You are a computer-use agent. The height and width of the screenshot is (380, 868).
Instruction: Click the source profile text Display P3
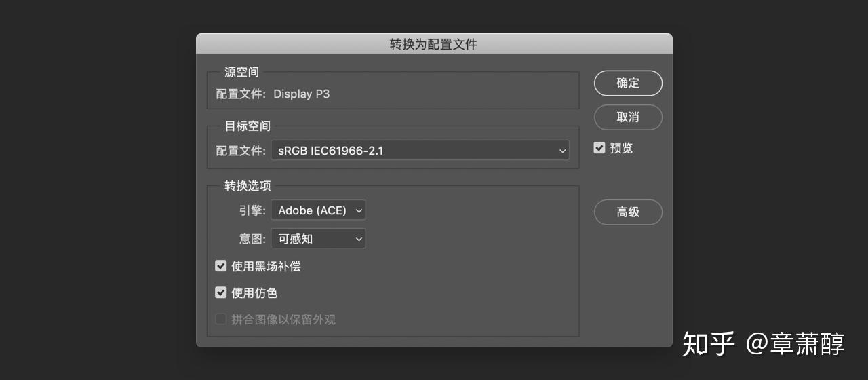pyautogui.click(x=302, y=94)
